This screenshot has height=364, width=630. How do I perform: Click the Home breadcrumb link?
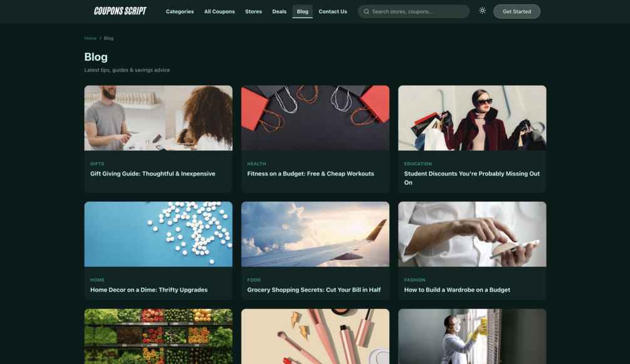point(90,38)
